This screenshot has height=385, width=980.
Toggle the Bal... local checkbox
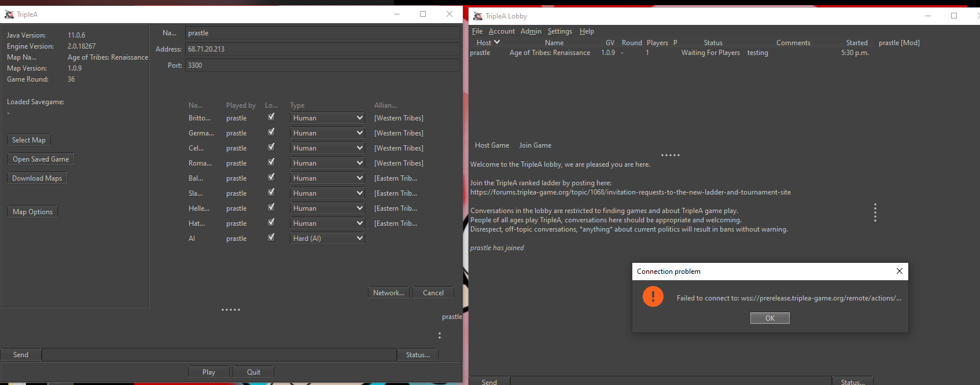tap(271, 177)
